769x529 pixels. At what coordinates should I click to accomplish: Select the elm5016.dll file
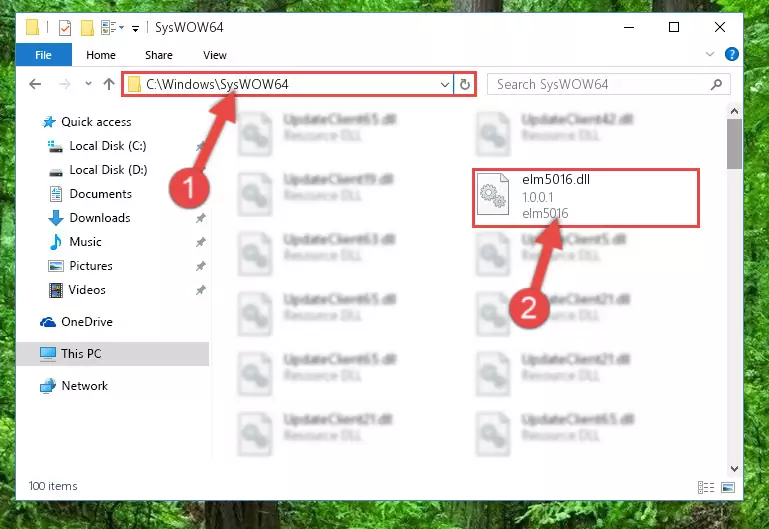[586, 198]
